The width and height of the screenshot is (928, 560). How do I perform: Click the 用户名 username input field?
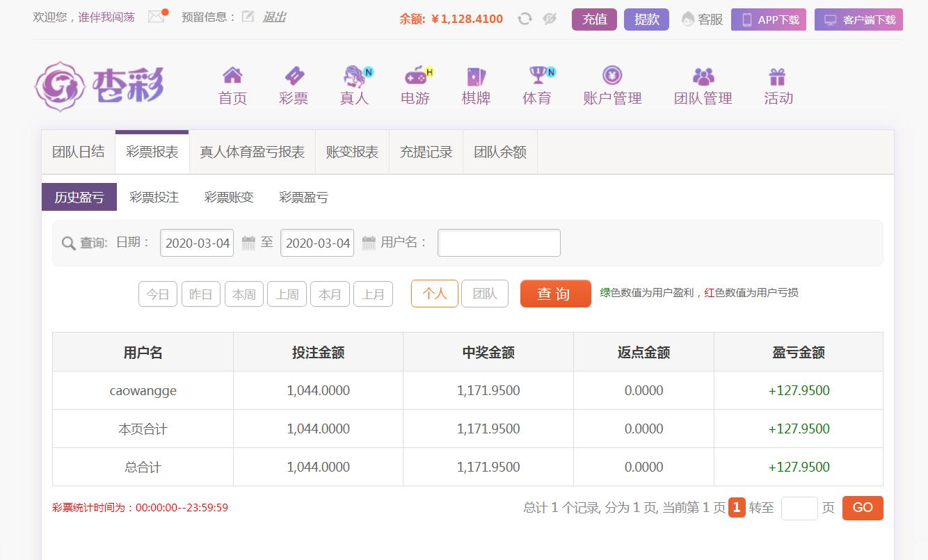(x=499, y=243)
